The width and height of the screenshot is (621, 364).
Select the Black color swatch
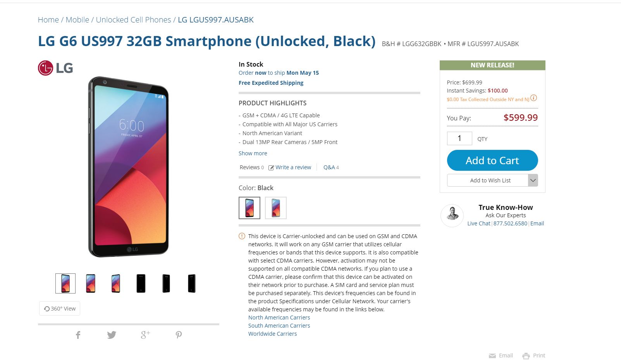[249, 208]
